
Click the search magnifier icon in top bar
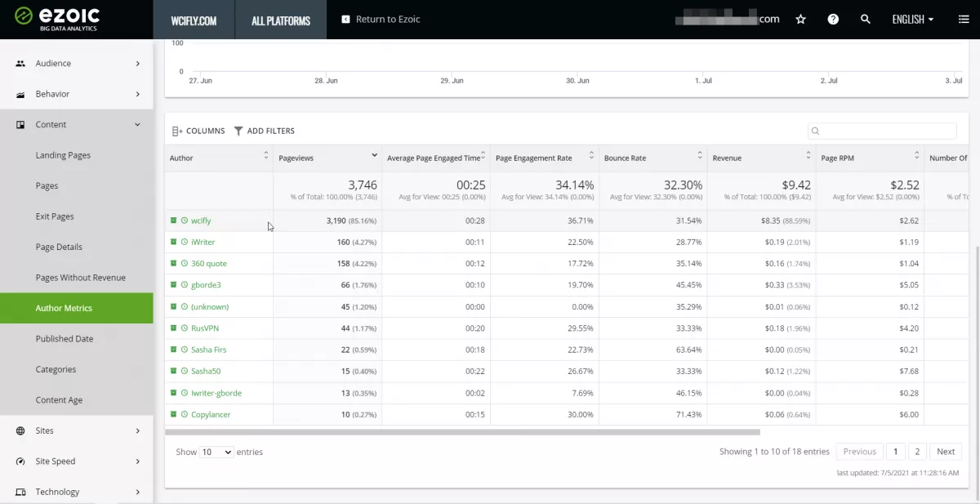coord(866,19)
